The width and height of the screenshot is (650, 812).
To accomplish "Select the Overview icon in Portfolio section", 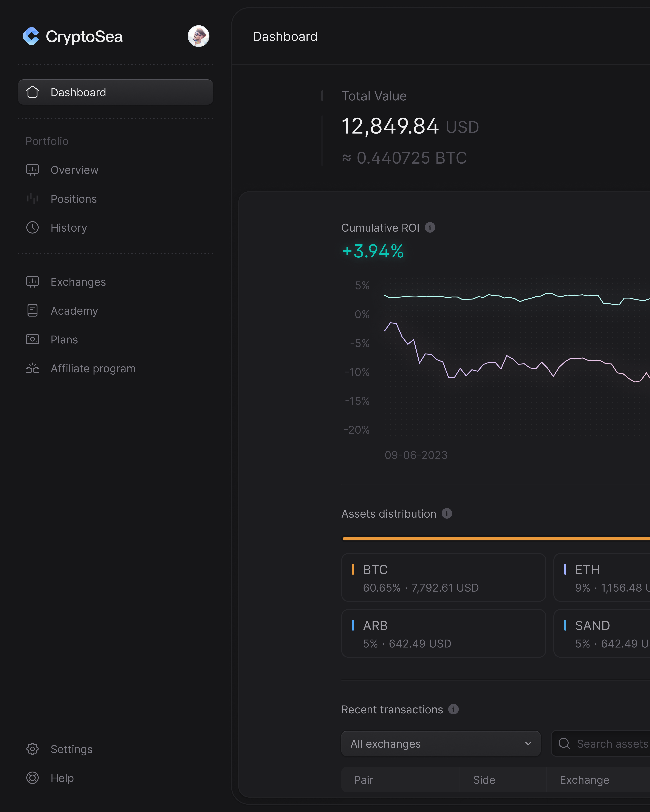I will pyautogui.click(x=32, y=170).
